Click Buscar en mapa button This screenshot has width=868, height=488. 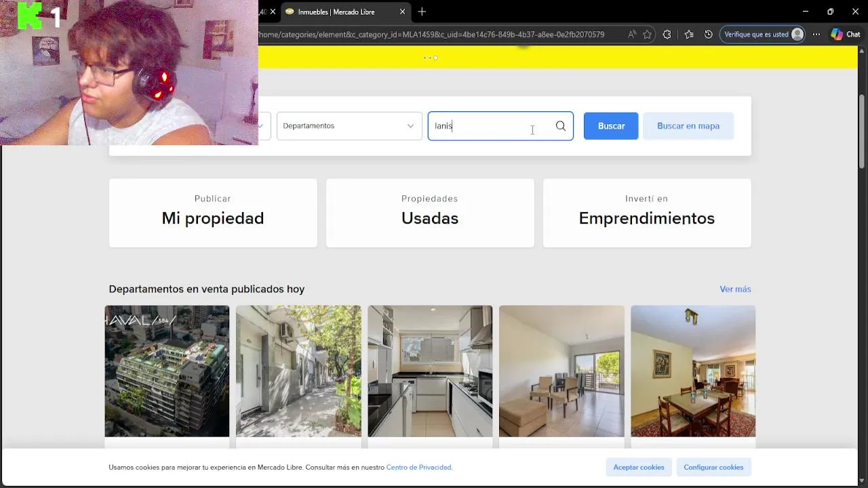point(688,126)
